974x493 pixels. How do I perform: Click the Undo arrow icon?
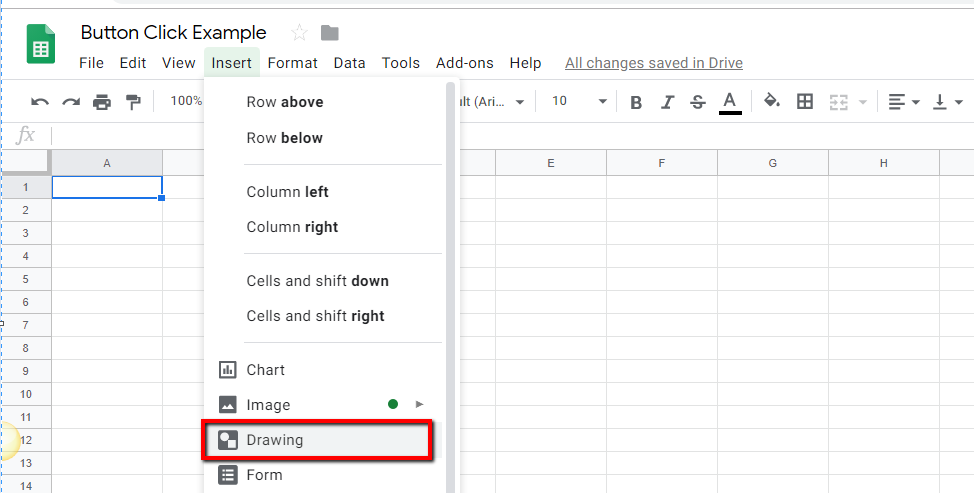click(x=40, y=101)
